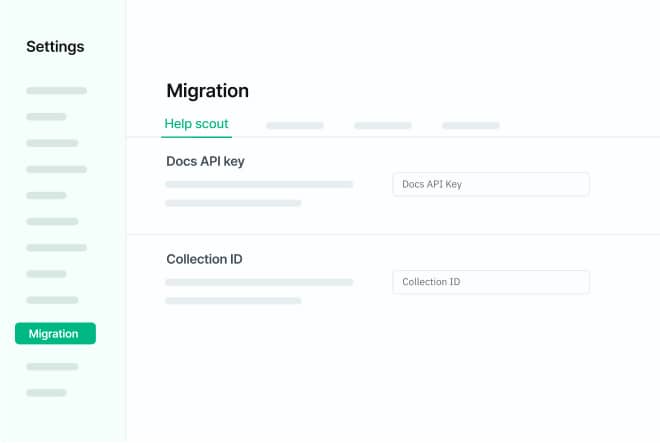
Task: Click description placeholder under Collection ID
Action: click(x=259, y=283)
